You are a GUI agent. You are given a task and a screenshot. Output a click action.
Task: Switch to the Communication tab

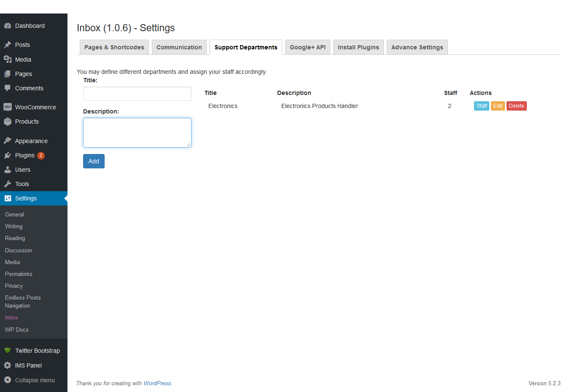coord(179,47)
